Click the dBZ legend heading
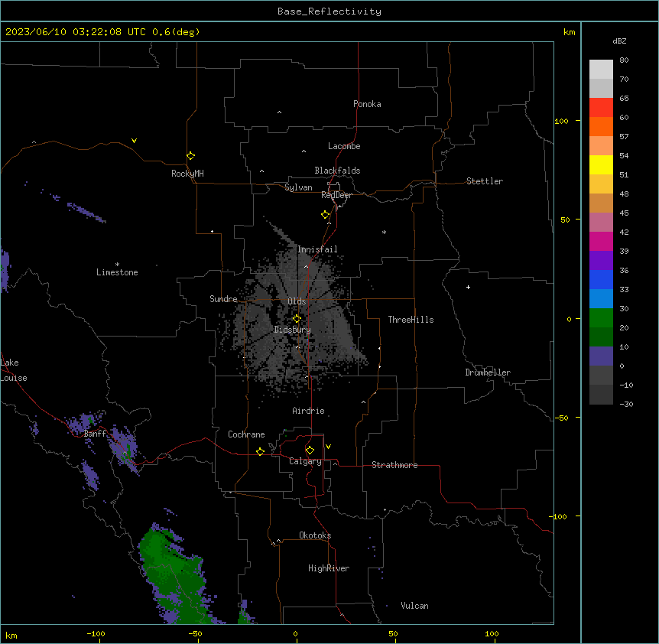Screen dimensions: 659x644 coord(619,41)
